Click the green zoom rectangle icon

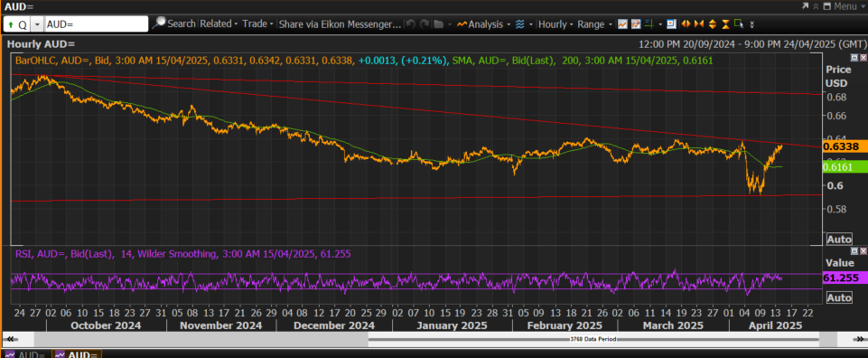pyautogui.click(x=739, y=24)
